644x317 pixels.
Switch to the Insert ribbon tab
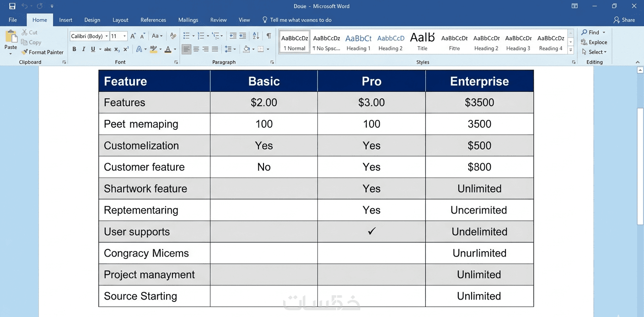[x=66, y=20]
